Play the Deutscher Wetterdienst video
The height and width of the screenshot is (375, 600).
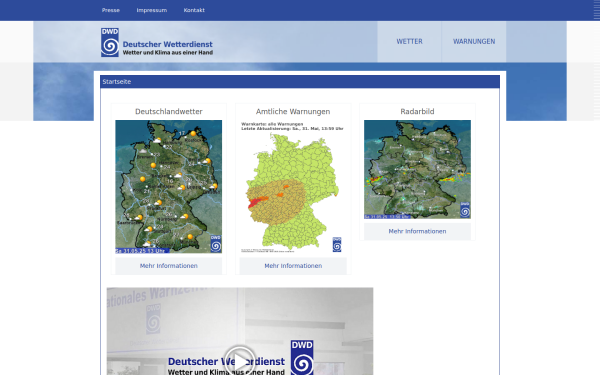point(240,361)
